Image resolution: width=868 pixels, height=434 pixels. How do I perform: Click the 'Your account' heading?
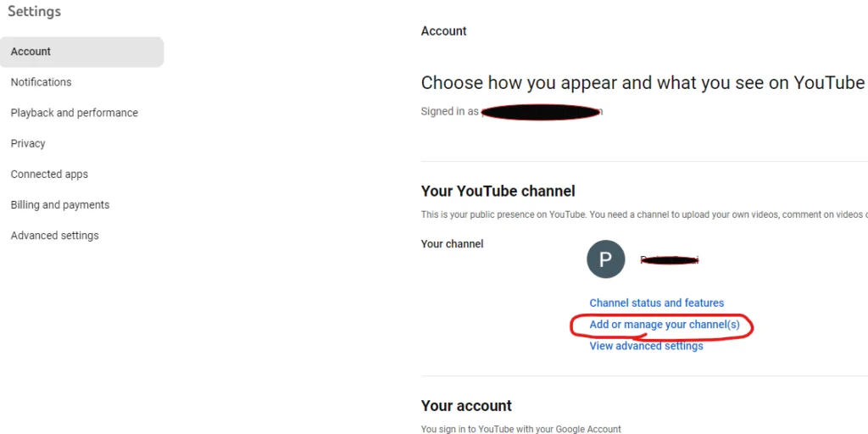(x=466, y=406)
